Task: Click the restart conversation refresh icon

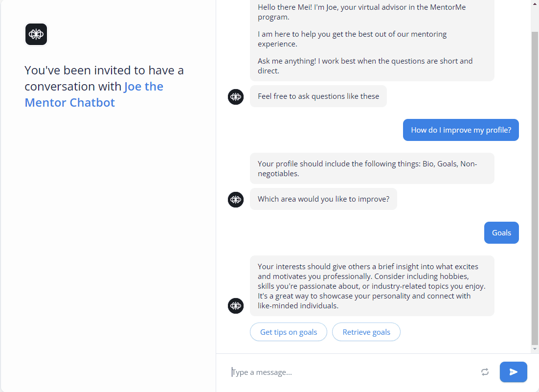Action: [485, 372]
